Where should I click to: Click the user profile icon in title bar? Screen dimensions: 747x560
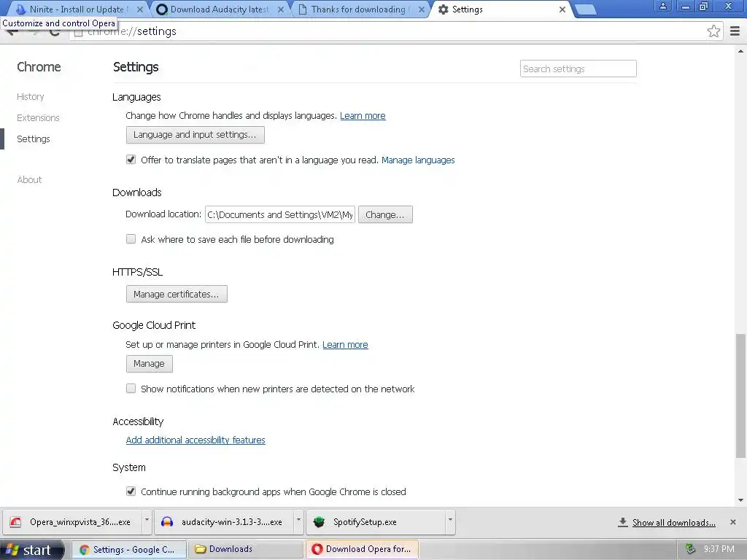pos(662,7)
